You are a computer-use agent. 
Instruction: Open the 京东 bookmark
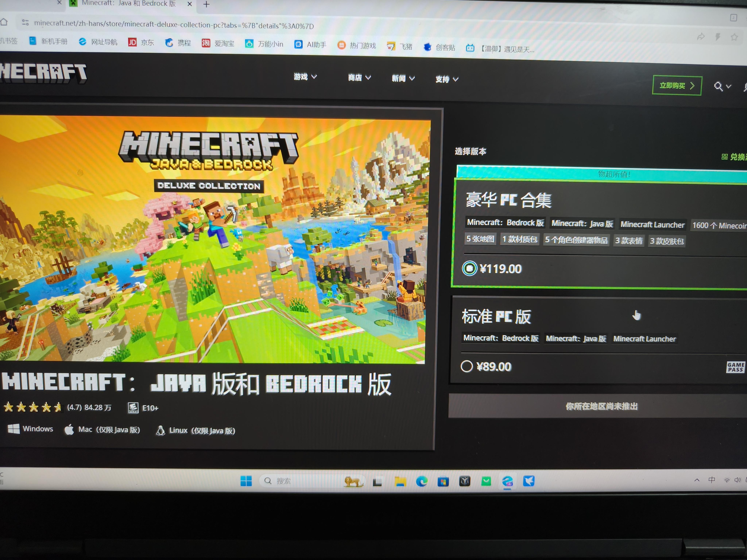pyautogui.click(x=141, y=42)
